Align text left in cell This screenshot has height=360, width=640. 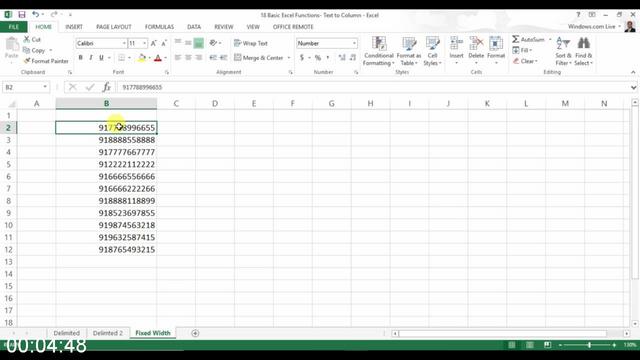(x=178, y=58)
